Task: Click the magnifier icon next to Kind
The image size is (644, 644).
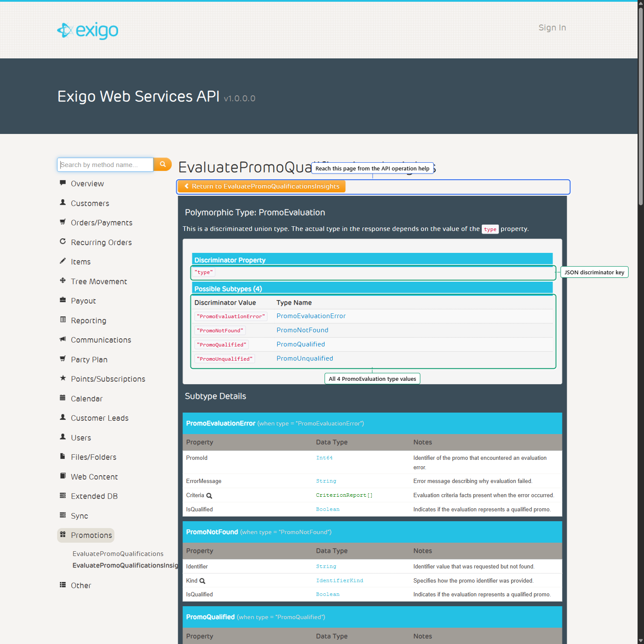Action: [x=203, y=581]
